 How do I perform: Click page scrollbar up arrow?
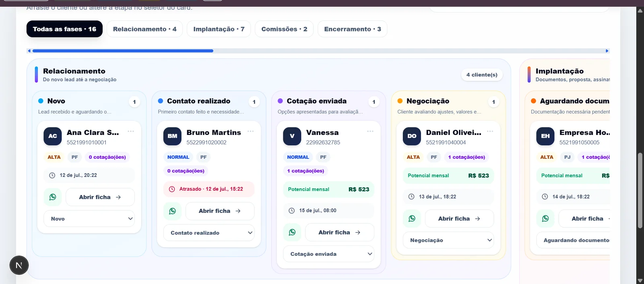click(x=640, y=10)
